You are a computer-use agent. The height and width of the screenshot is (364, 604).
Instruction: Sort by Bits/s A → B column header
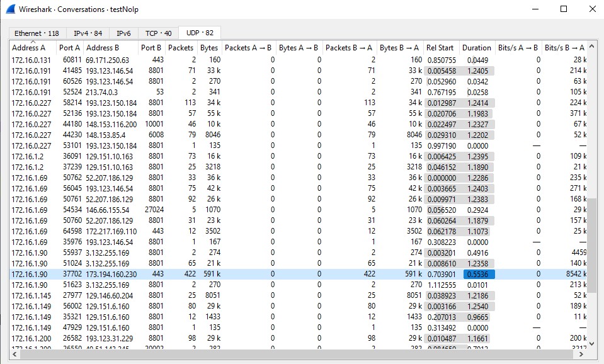pyautogui.click(x=518, y=48)
